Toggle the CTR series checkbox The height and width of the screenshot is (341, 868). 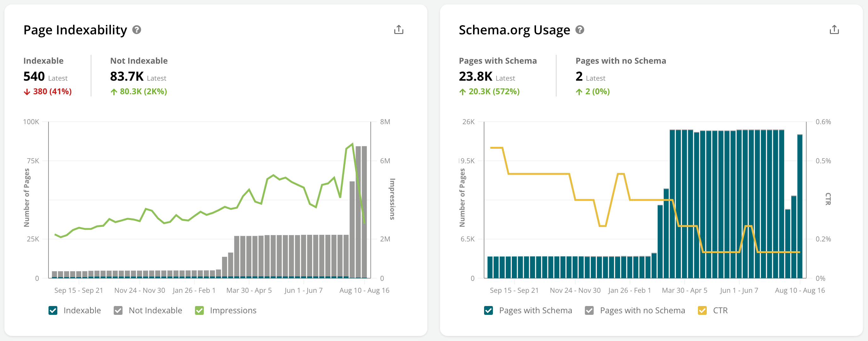[x=703, y=310]
